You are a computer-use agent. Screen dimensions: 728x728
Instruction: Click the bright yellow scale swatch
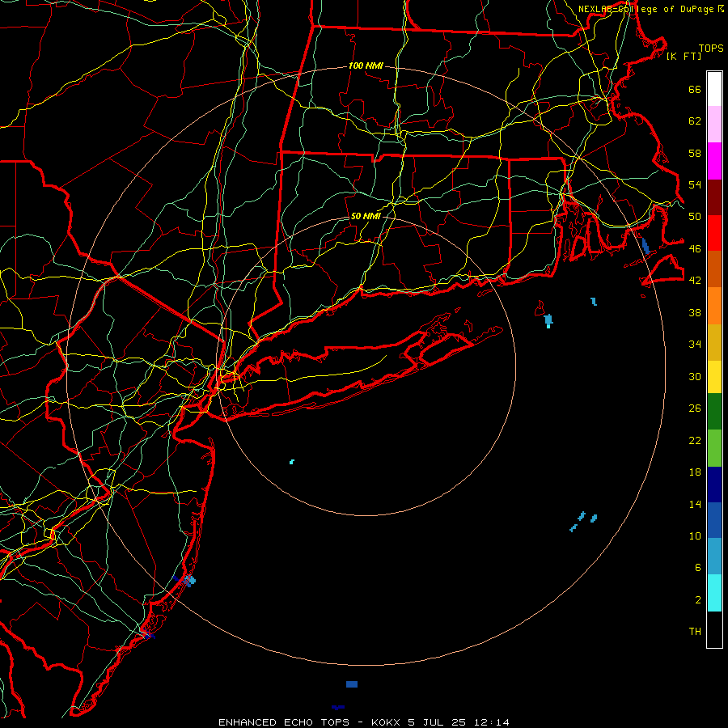point(714,377)
